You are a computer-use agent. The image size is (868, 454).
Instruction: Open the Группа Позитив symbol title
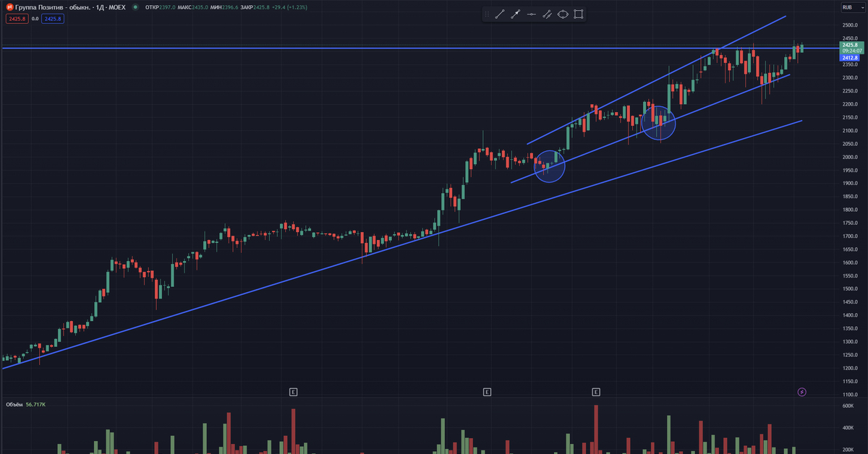[70, 7]
